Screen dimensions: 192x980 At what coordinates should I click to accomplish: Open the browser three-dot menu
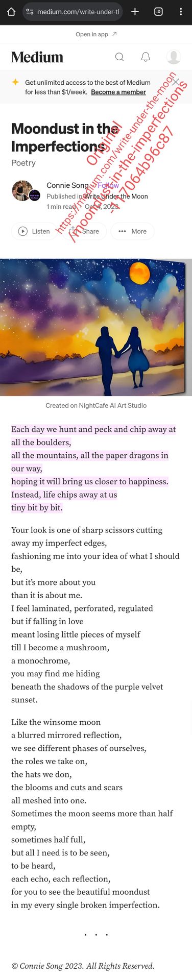point(181,12)
